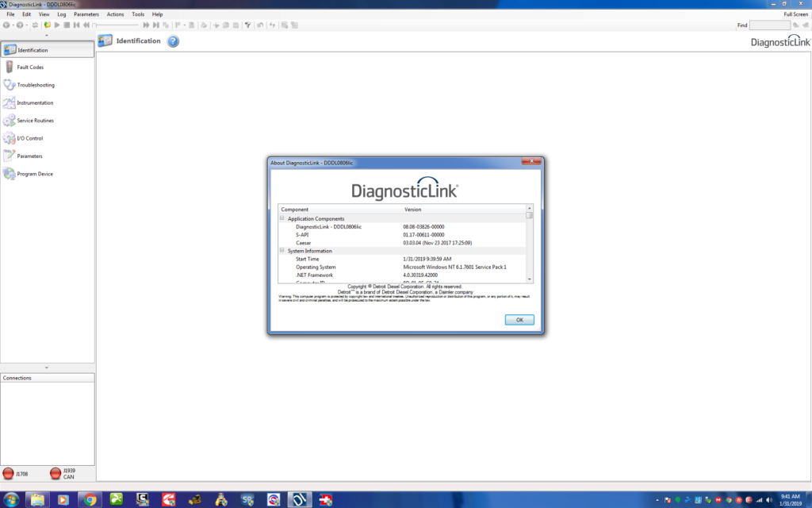Click the print toolbar icon
This screenshot has height=508, width=812.
click(x=204, y=25)
